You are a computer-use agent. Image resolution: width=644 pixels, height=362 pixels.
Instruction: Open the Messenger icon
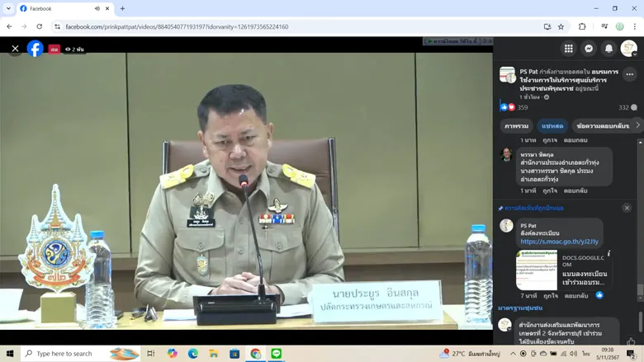coord(589,49)
